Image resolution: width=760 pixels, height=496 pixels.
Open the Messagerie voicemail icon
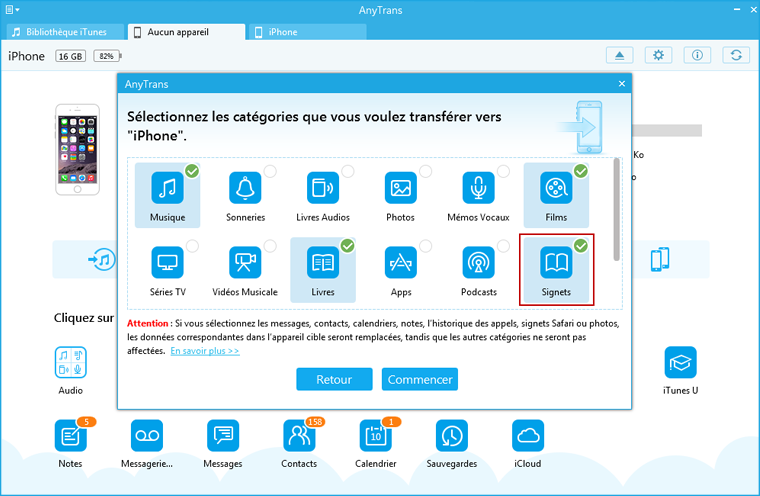click(147, 435)
